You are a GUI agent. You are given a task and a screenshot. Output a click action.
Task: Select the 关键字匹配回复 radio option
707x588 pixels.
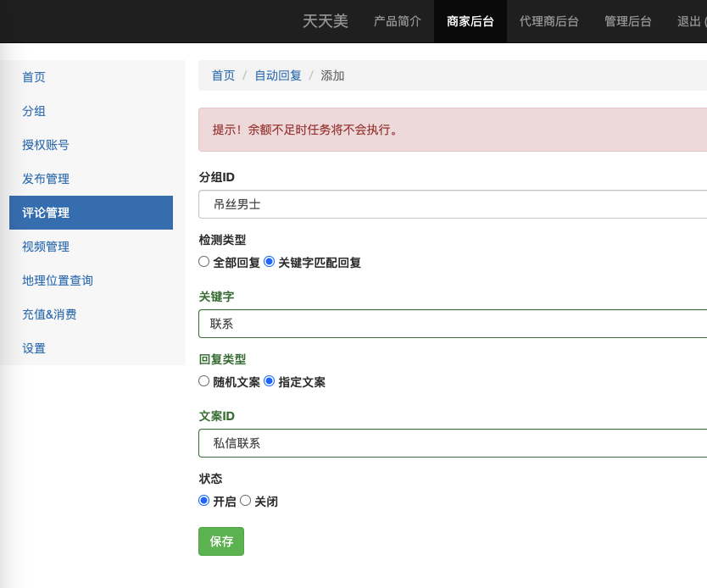tap(270, 262)
